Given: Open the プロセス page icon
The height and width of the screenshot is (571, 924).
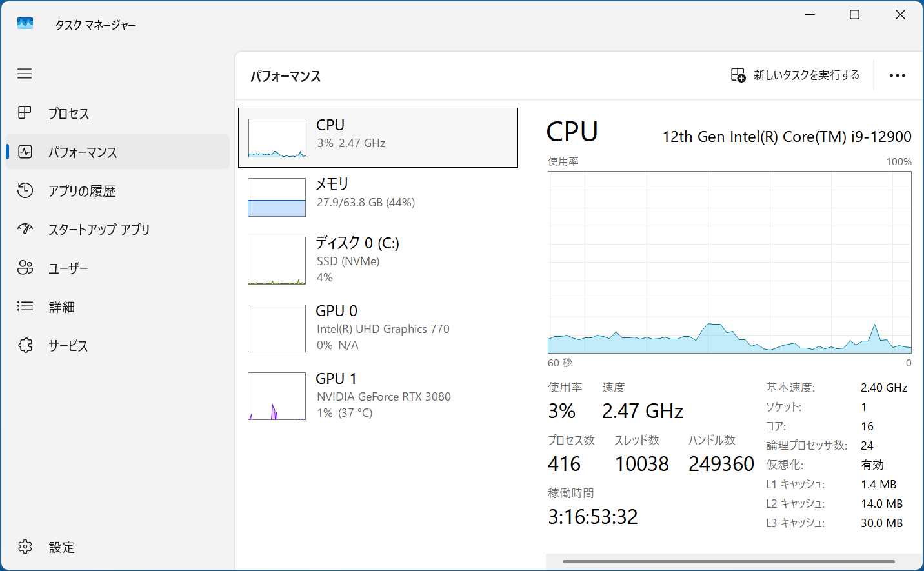Looking at the screenshot, I should pyautogui.click(x=25, y=113).
